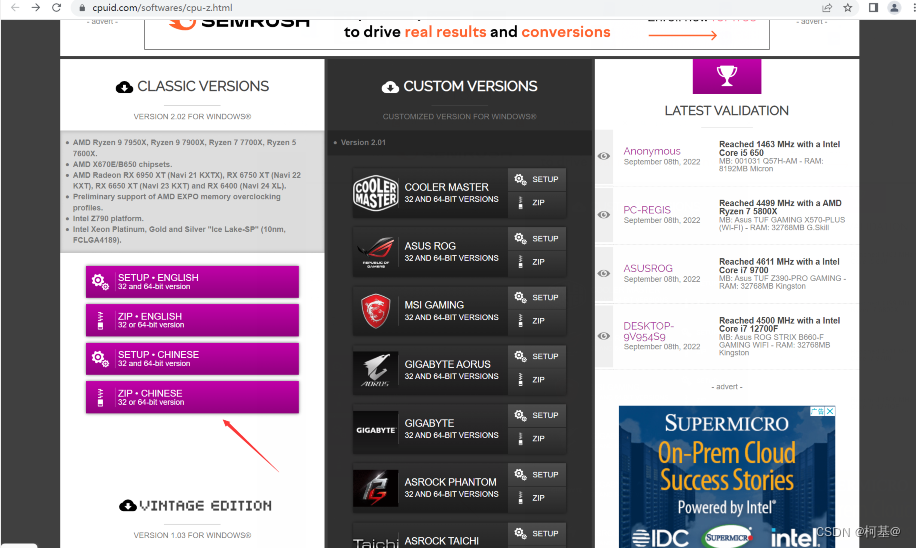916x548 pixels.
Task: Download MSI Gaming SETUP version
Action: click(537, 297)
